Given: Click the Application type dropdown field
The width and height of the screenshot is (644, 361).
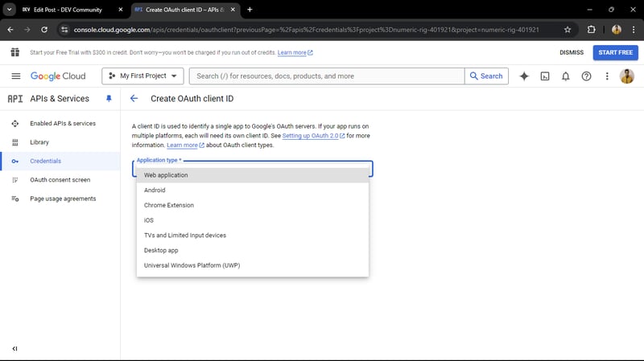Looking at the screenshot, I should click(x=252, y=169).
